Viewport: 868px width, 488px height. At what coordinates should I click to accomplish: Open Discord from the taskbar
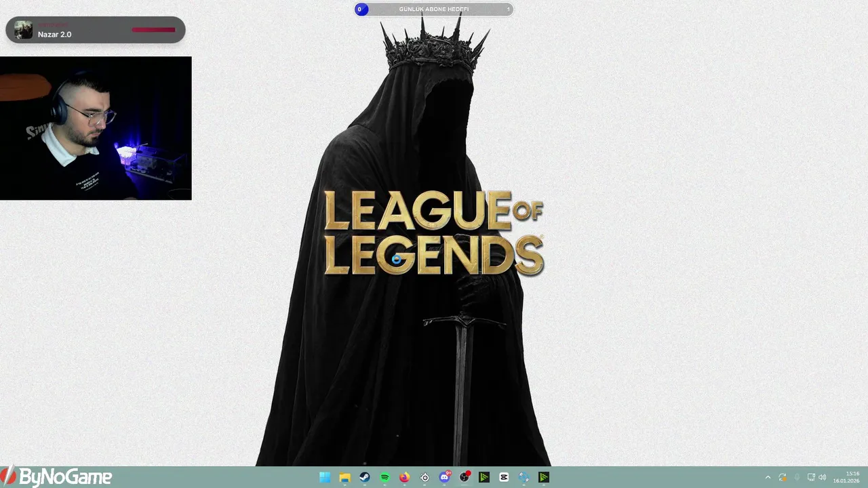click(x=445, y=477)
